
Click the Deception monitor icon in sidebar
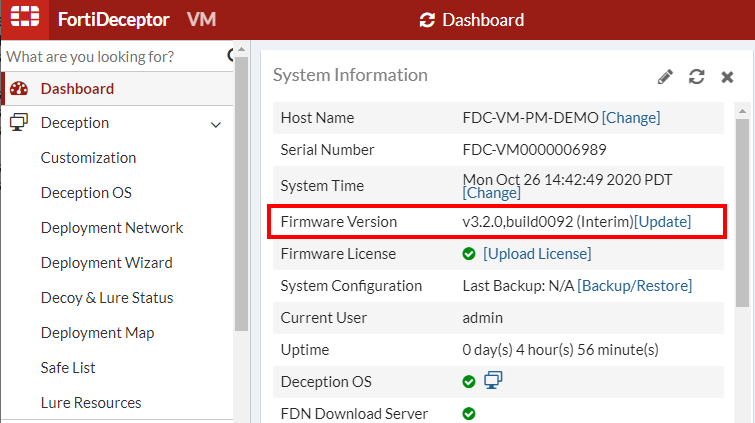coord(19,123)
